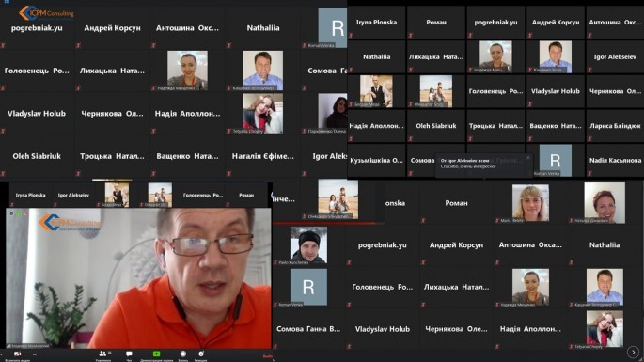Select the family-in-field photo thumbnail in center
This screenshot has width=644, height=362.
338,199
